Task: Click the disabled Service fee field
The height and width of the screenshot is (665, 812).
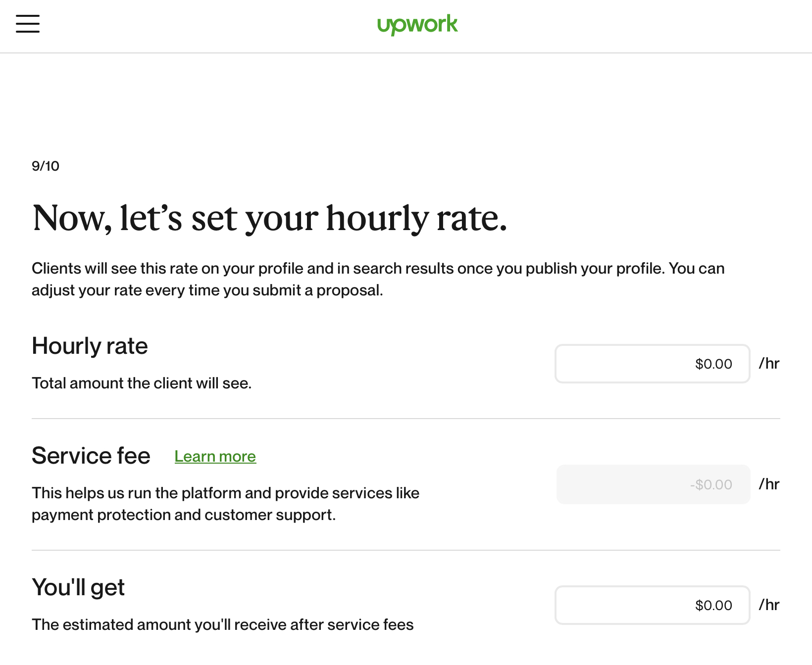Action: [653, 484]
